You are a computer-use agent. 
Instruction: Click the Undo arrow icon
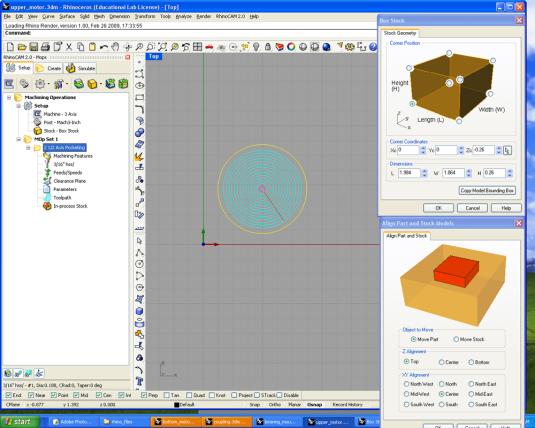(104, 47)
